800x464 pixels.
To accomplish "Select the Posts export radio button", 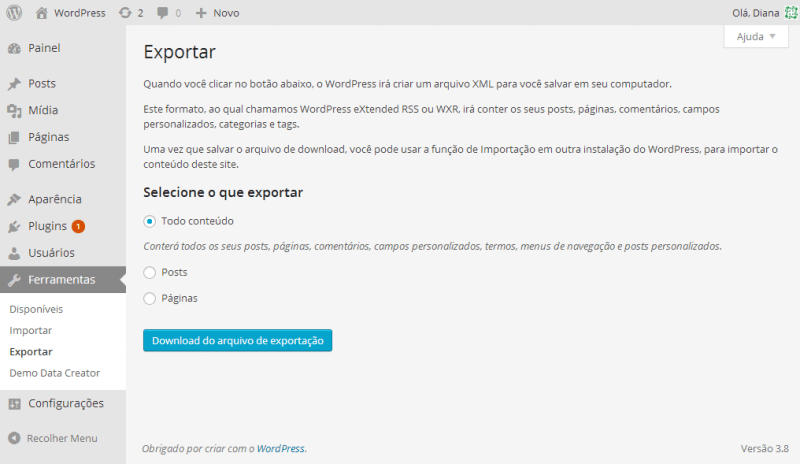I will [149, 273].
